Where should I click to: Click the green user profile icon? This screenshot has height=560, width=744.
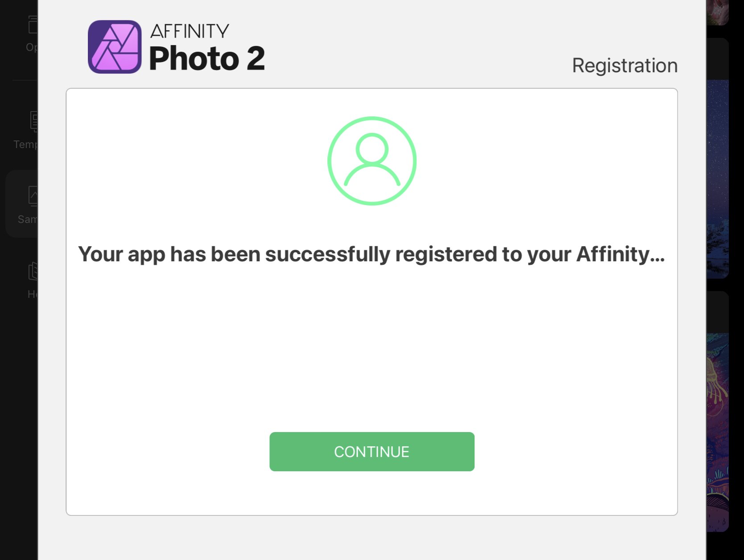point(372,161)
